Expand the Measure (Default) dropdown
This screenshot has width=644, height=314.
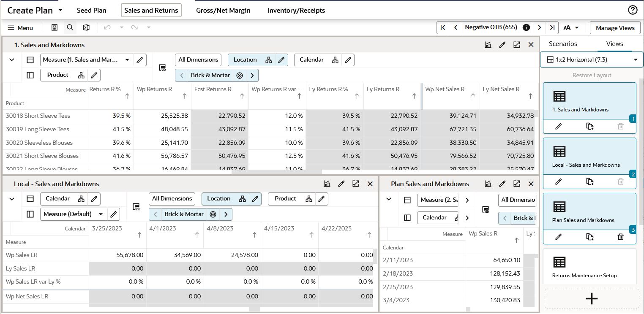(101, 214)
